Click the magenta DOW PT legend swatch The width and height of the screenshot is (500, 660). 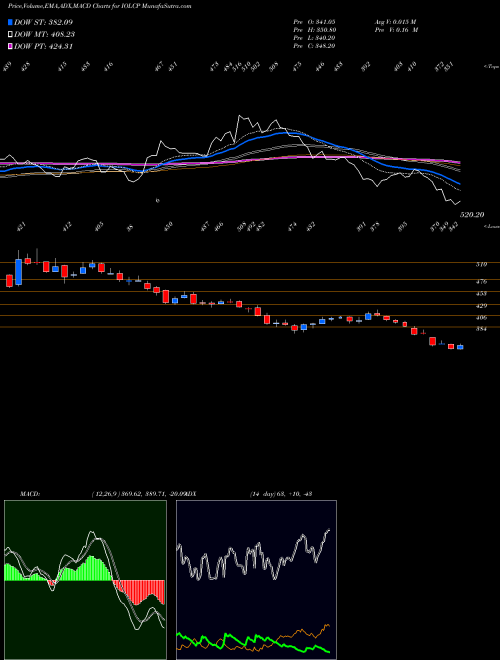click(x=11, y=46)
